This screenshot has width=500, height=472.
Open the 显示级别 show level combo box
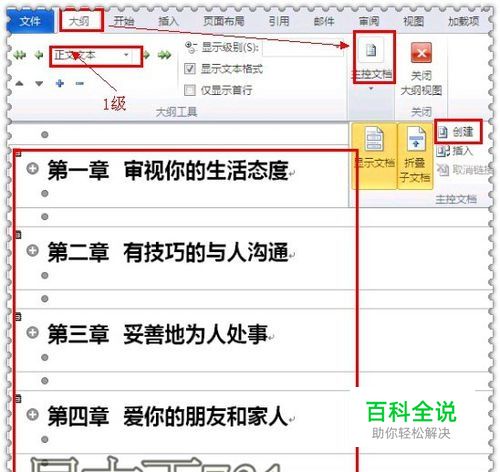tap(303, 48)
